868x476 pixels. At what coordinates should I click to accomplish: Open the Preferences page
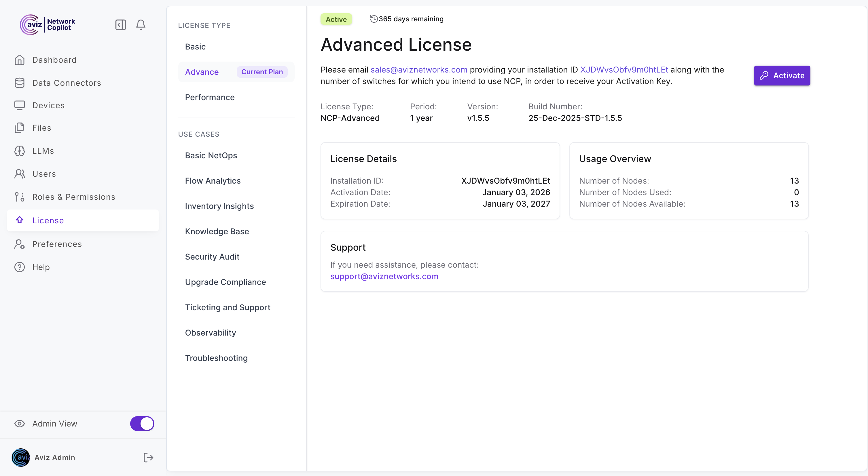pyautogui.click(x=57, y=244)
